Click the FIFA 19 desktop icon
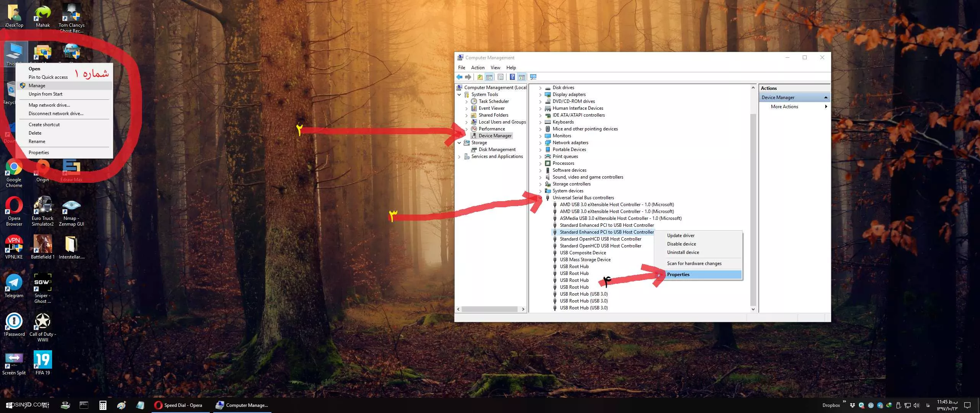Image resolution: width=980 pixels, height=413 pixels. [x=42, y=363]
